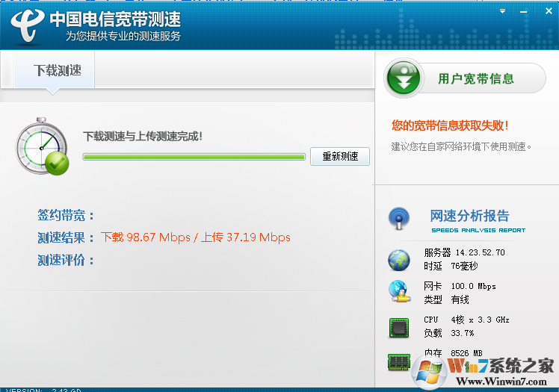Click the wireless signal report icon
559x392 pixels.
tap(399, 218)
